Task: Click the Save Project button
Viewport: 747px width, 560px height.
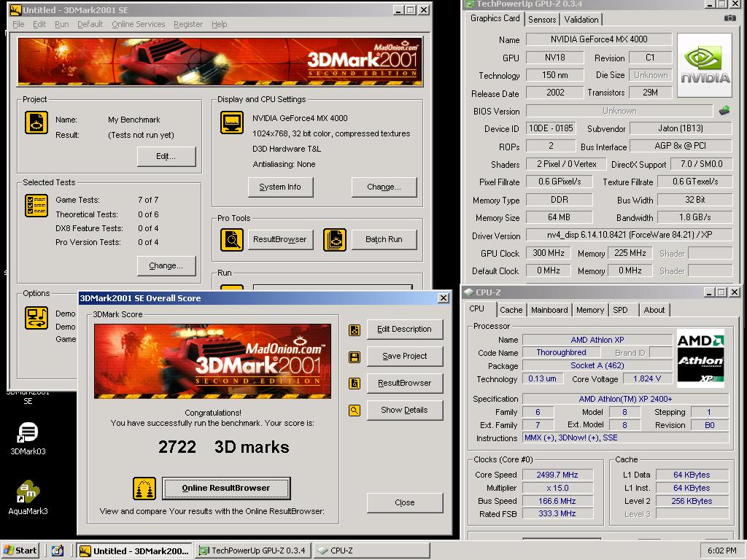Action: coord(404,356)
